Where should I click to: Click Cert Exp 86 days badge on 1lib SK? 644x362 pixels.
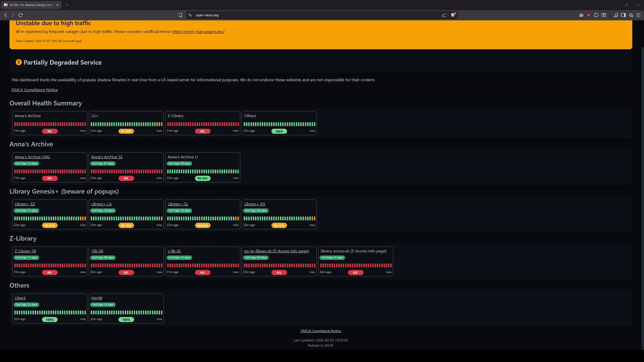[x=103, y=257]
